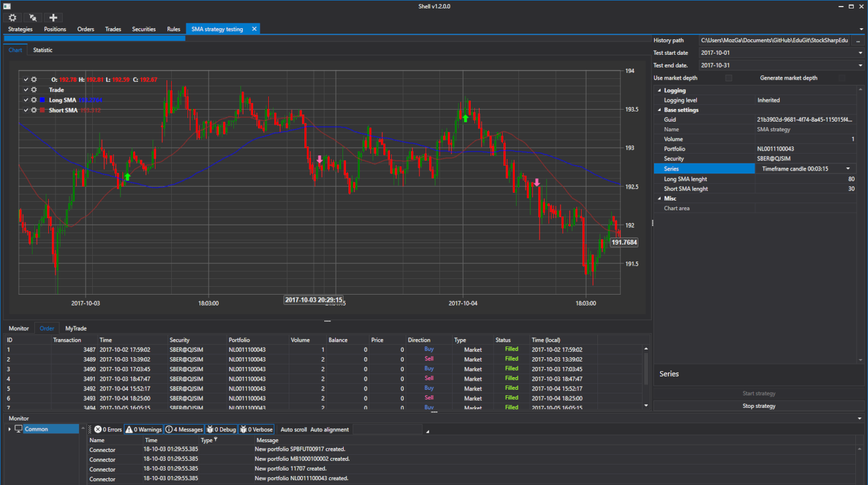This screenshot has height=485, width=868.
Task: Toggle the Warnings filter in Monitor toolbar
Action: 143,430
